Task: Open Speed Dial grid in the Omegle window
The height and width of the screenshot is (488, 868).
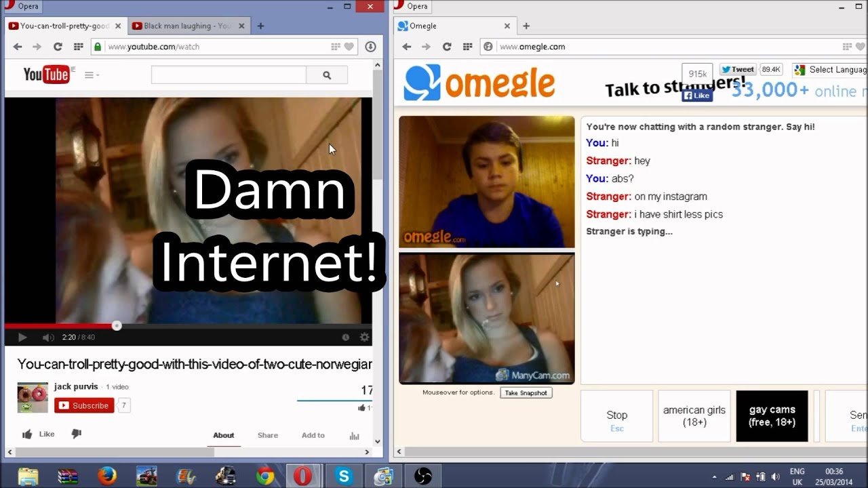Action: click(x=467, y=47)
